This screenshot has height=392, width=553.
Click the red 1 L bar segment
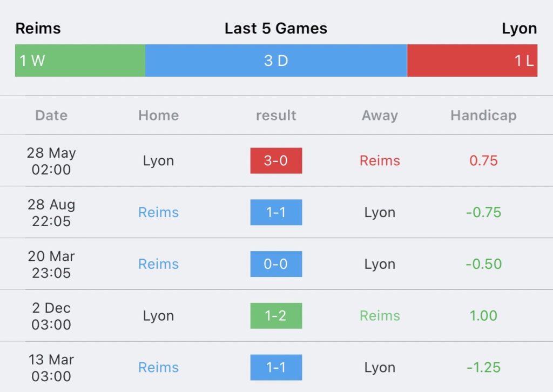pyautogui.click(x=472, y=60)
